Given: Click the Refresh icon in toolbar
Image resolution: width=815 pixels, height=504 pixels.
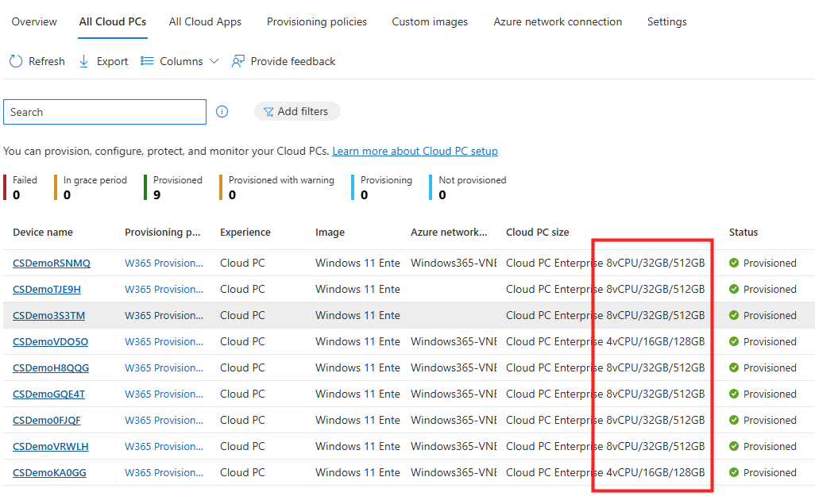Looking at the screenshot, I should (16, 61).
